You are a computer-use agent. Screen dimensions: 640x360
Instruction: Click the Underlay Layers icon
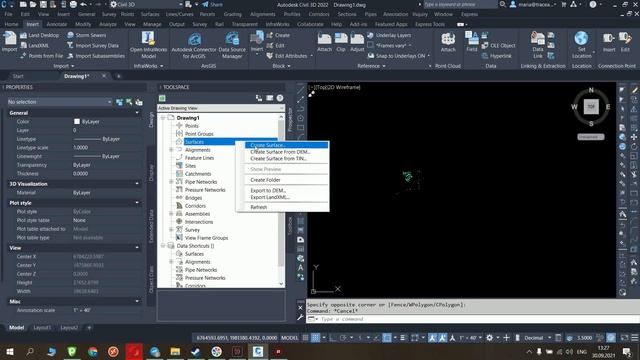click(x=371, y=36)
